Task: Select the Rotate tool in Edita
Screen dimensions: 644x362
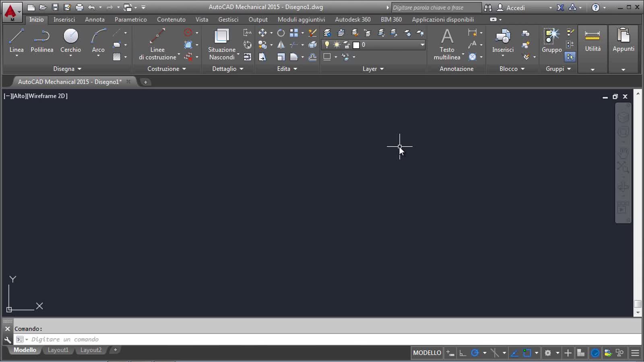Action: (281, 33)
